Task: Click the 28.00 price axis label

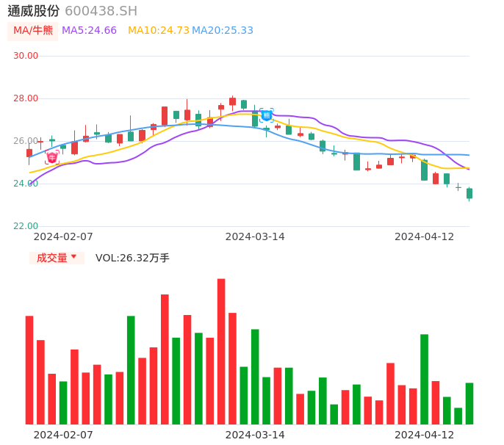Action: click(26, 98)
